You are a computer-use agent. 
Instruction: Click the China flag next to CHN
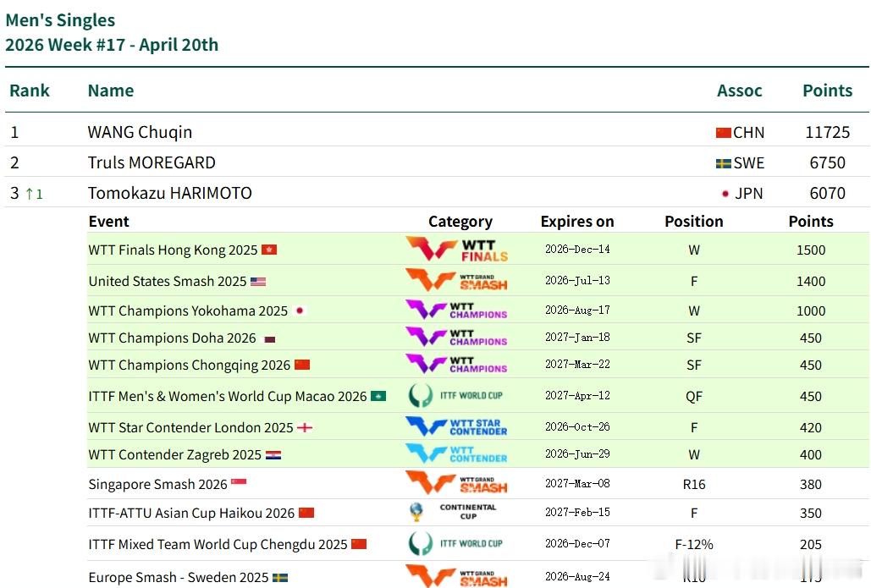(723, 133)
